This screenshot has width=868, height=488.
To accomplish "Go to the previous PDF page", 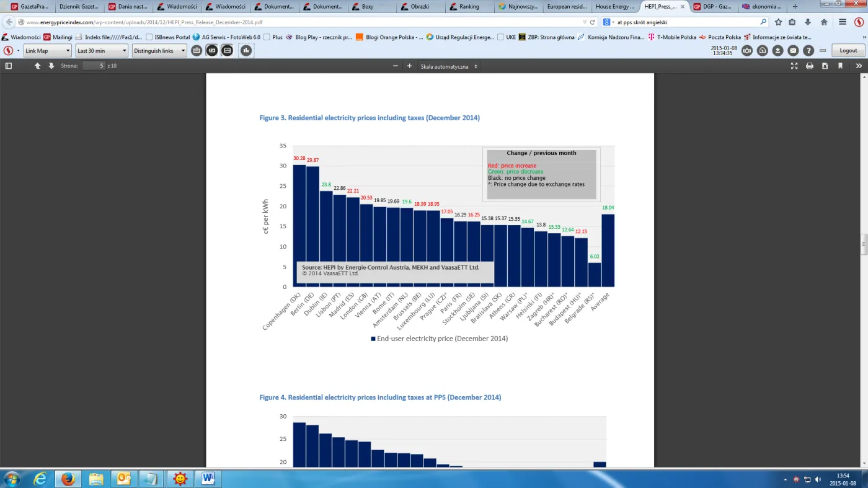I will tap(37, 66).
